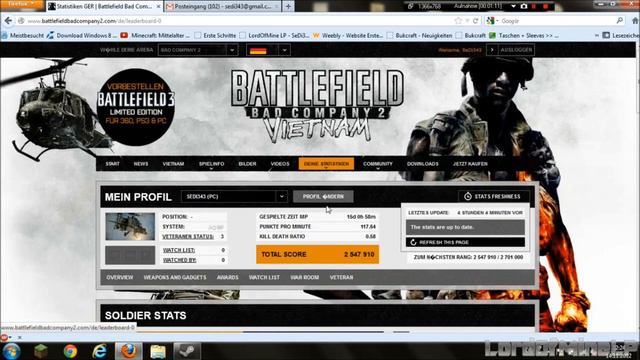Select the Firefox taskbar icon
This screenshot has width=640, height=360.
tap(129, 351)
